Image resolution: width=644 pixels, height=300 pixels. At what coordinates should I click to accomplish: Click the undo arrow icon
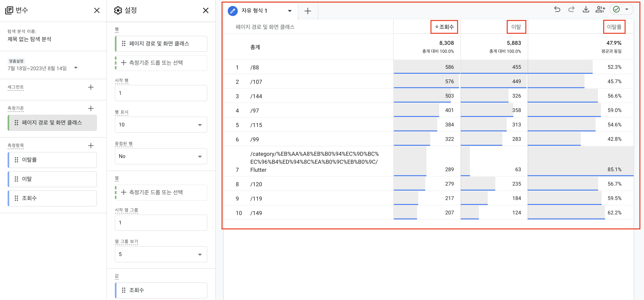[x=557, y=9]
